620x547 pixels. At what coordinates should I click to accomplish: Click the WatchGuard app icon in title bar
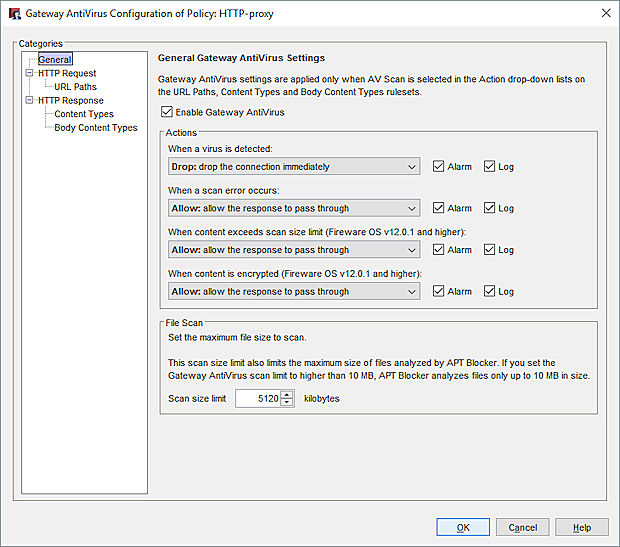pyautogui.click(x=12, y=13)
